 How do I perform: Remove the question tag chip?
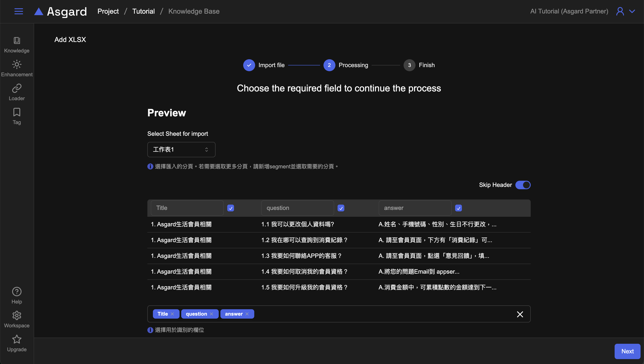[x=211, y=314]
